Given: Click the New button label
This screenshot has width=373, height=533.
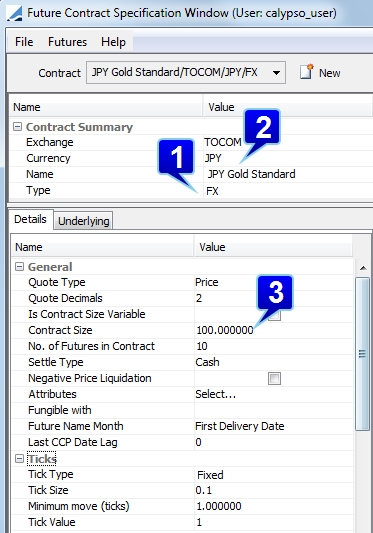Looking at the screenshot, I should (329, 73).
